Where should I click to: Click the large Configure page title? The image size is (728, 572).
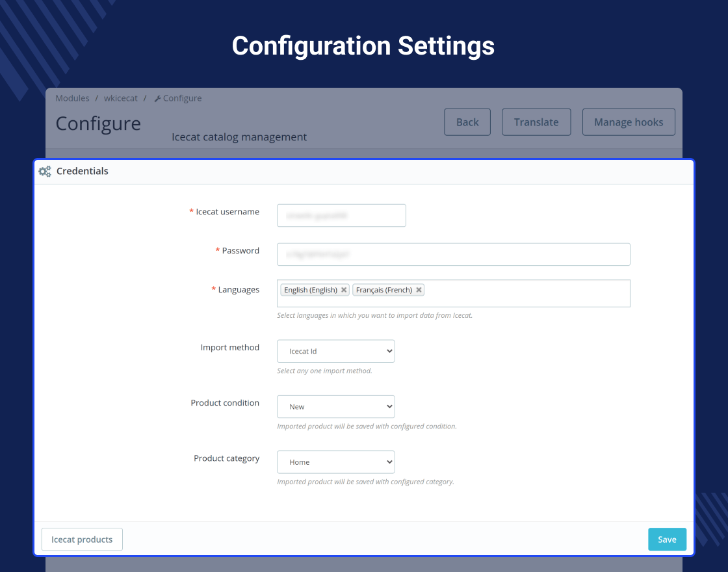[x=98, y=123]
